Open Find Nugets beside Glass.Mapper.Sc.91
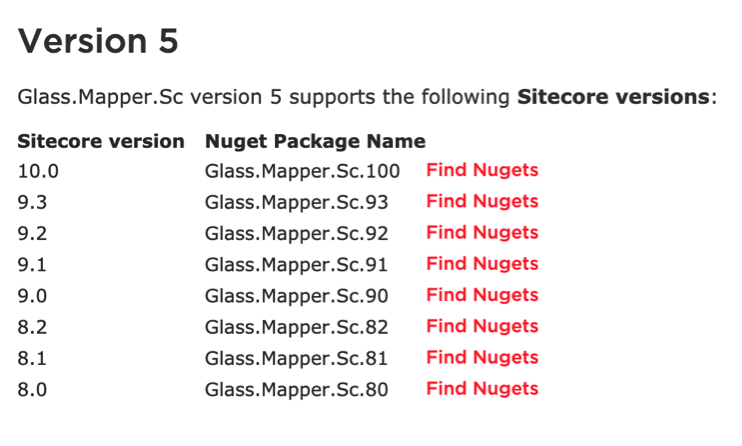 [482, 264]
